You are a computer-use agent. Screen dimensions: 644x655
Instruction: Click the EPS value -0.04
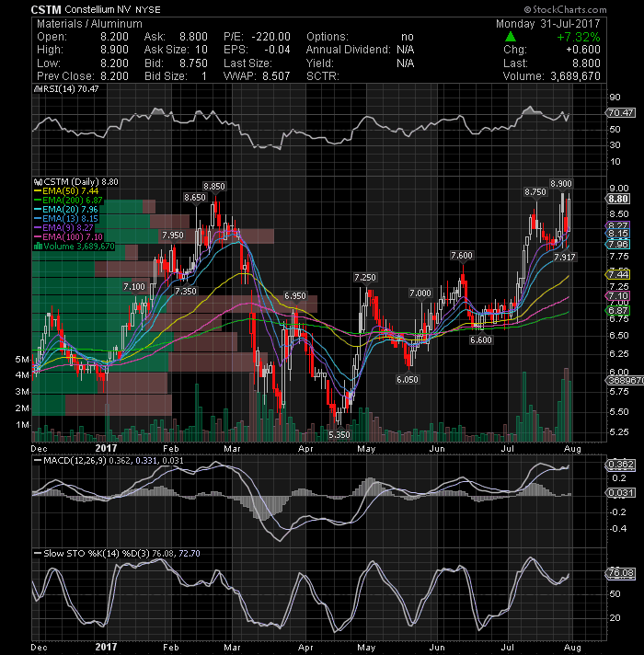point(277,50)
